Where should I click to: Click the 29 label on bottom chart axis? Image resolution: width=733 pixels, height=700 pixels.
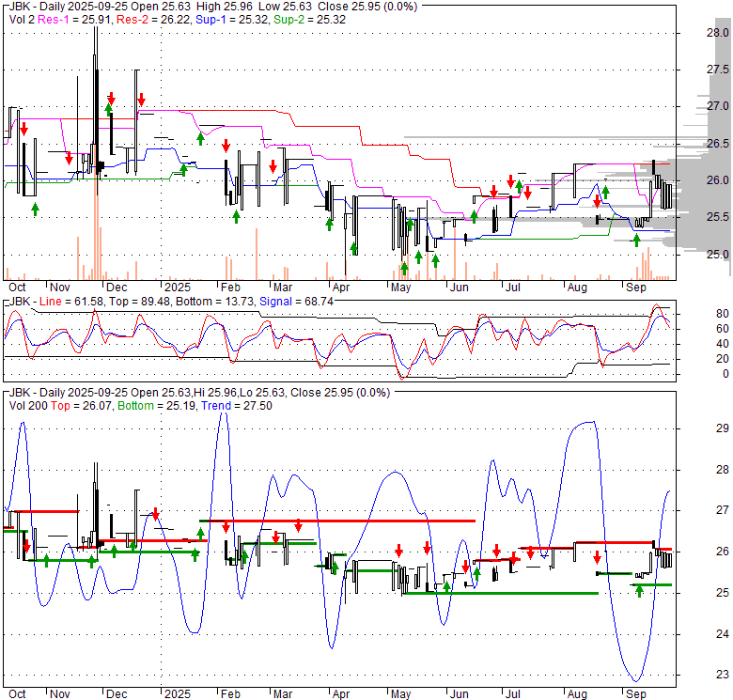point(723,428)
